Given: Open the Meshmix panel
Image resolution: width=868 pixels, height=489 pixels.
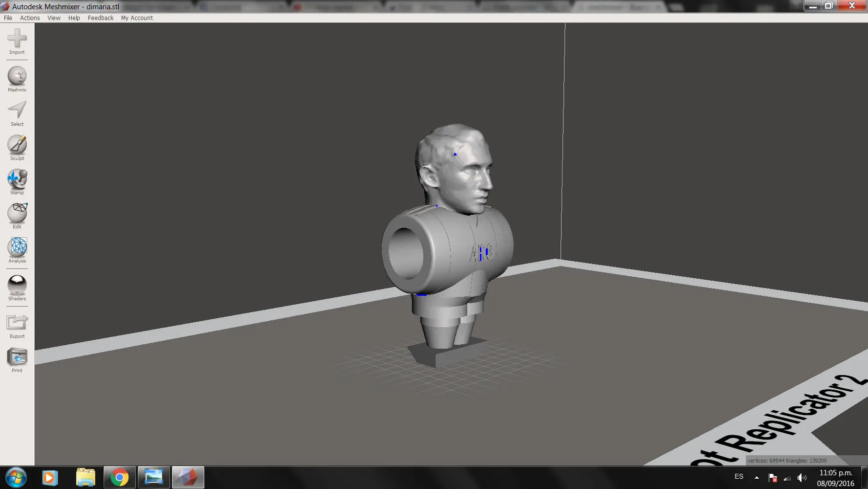Looking at the screenshot, I should [17, 76].
